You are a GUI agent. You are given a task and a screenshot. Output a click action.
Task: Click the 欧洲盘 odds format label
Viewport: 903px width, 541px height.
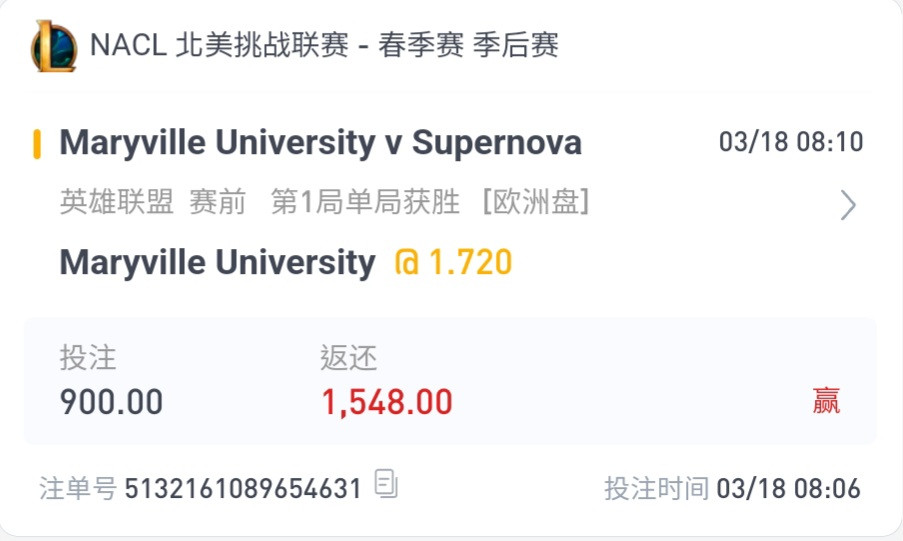pyautogui.click(x=536, y=202)
